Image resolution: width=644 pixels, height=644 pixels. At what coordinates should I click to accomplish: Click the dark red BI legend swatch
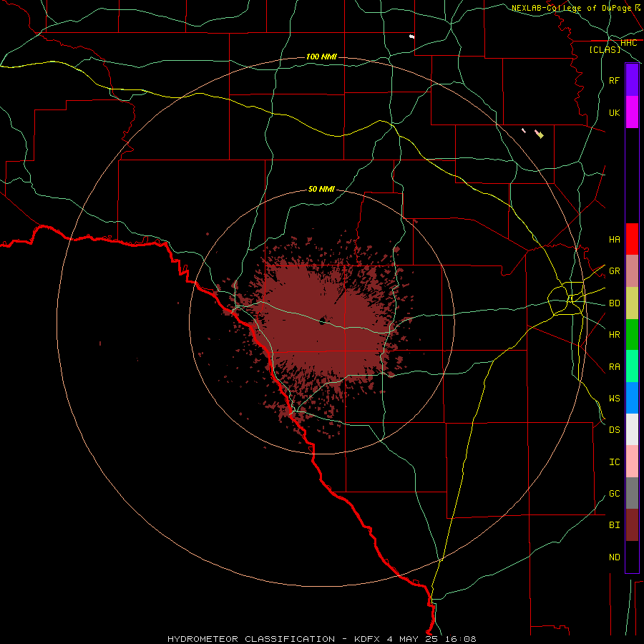point(632,525)
